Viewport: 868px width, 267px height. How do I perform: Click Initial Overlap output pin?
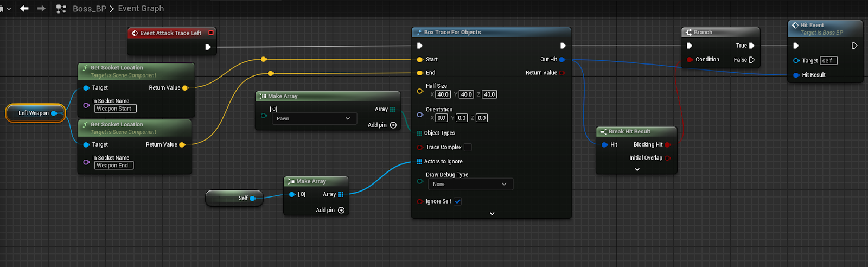click(x=668, y=158)
